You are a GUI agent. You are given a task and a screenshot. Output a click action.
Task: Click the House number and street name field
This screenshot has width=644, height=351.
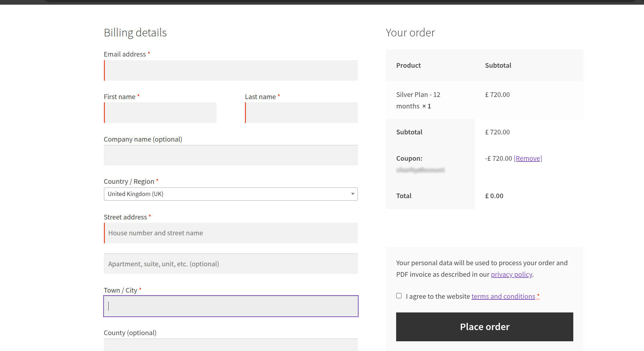tap(231, 233)
